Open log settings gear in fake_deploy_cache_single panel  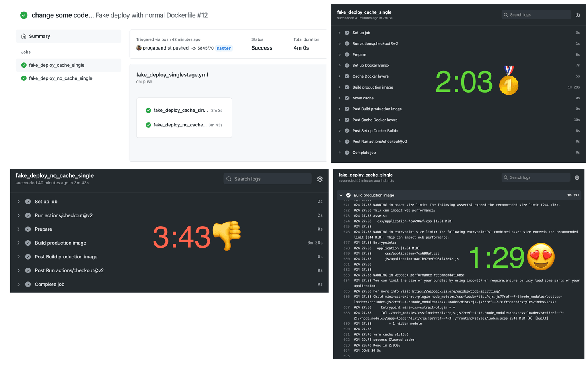pos(578,14)
